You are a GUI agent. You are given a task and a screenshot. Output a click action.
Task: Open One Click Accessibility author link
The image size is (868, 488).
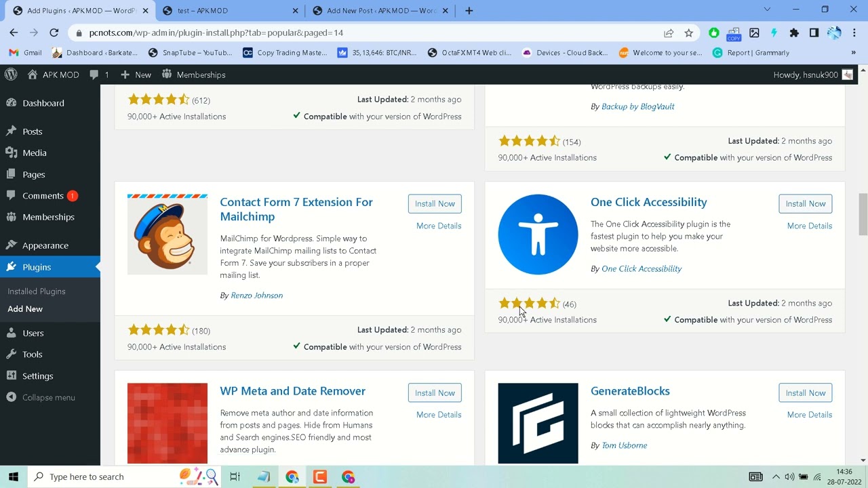[x=642, y=269]
